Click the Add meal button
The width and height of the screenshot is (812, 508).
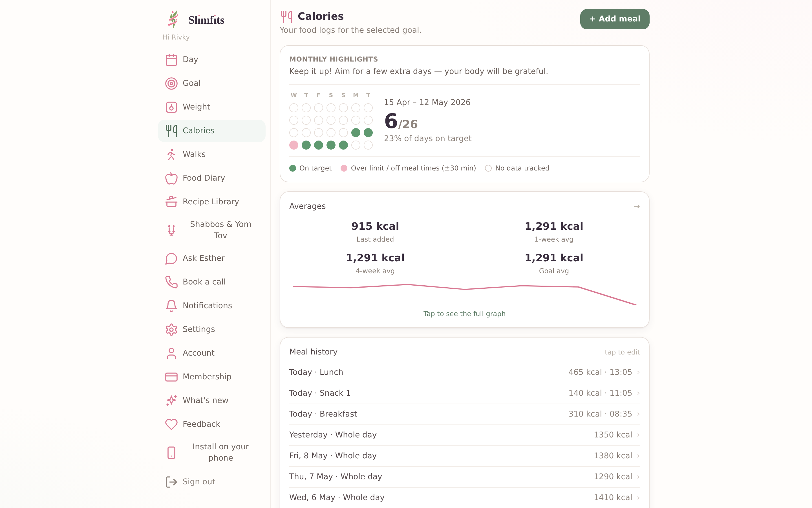[x=614, y=19]
